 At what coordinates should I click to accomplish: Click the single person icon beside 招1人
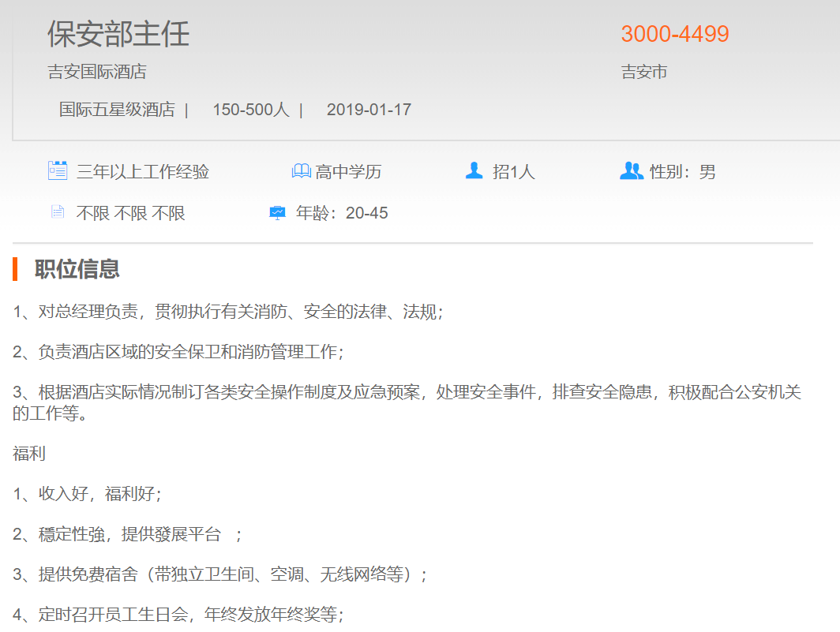point(474,170)
